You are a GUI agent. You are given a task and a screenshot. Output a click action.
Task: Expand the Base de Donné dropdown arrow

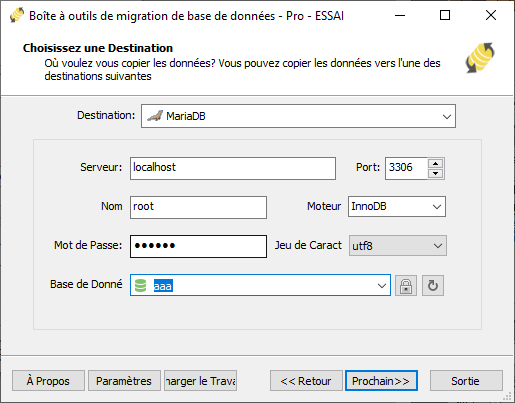point(382,286)
